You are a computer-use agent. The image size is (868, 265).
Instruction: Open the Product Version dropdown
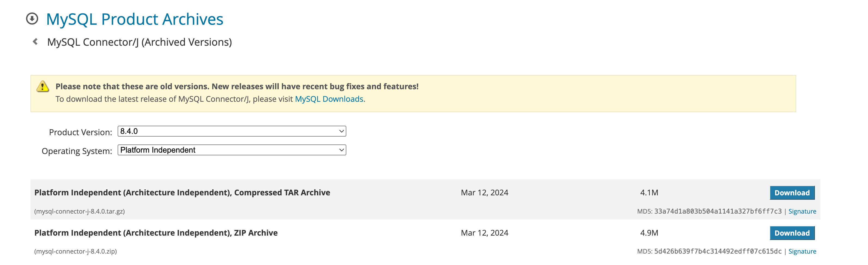[x=231, y=131]
